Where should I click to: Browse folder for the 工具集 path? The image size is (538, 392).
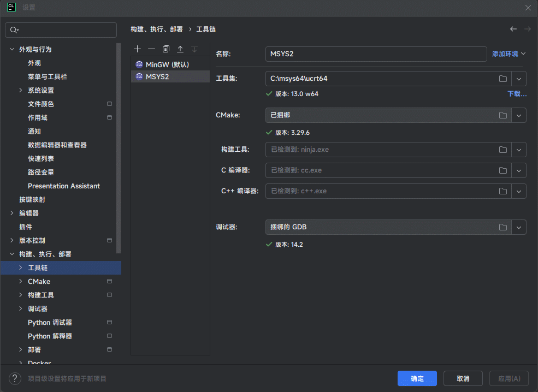(502, 79)
